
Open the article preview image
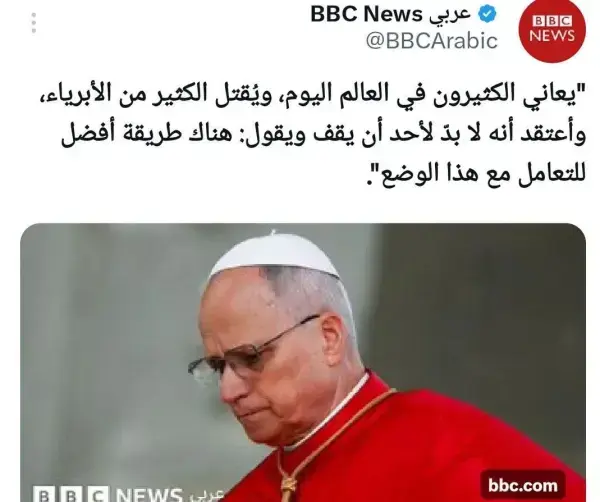click(x=303, y=362)
